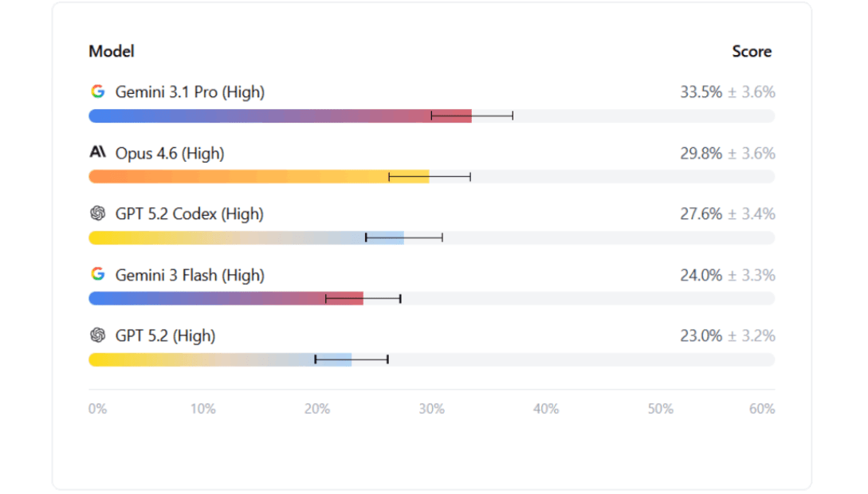Click the 29.8% score value
Viewport: 868px width, 494px height.
[x=701, y=153]
